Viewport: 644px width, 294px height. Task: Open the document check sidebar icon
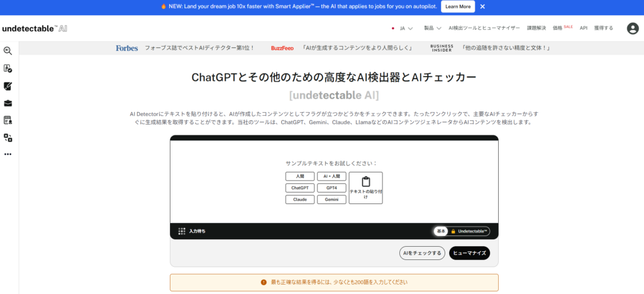click(8, 69)
